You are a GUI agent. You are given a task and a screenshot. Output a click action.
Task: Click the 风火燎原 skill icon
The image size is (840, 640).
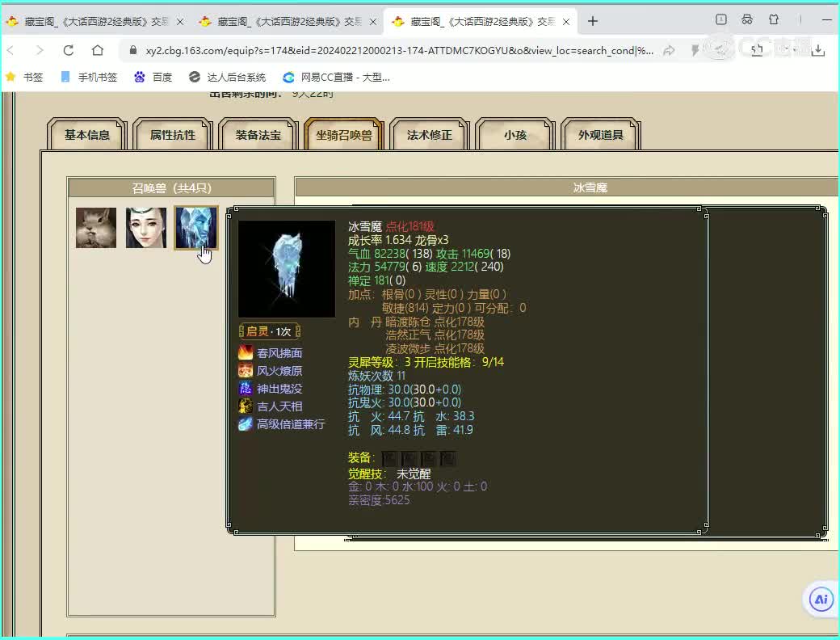246,370
